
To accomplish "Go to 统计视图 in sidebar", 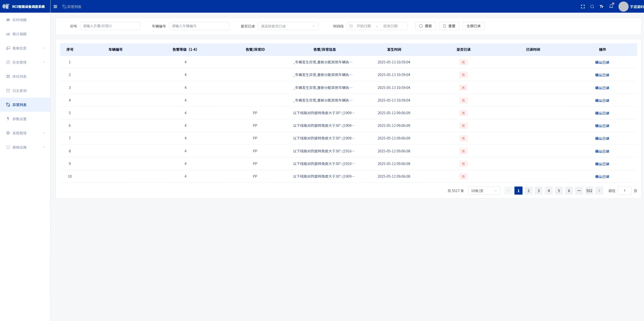I will [19, 34].
